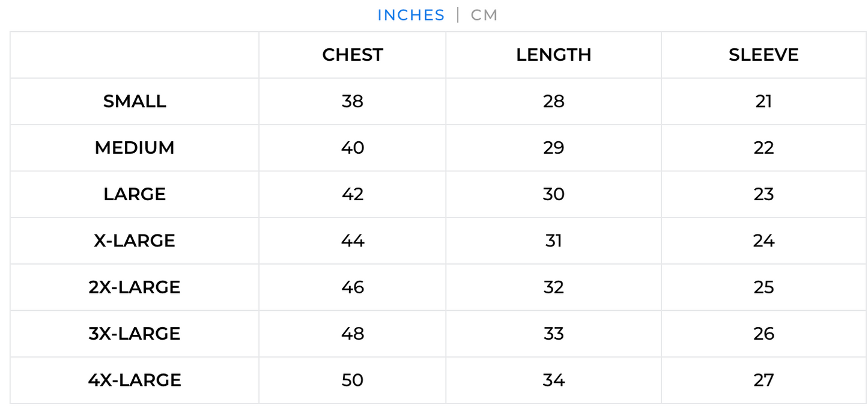Click the CHEST column header

(353, 55)
